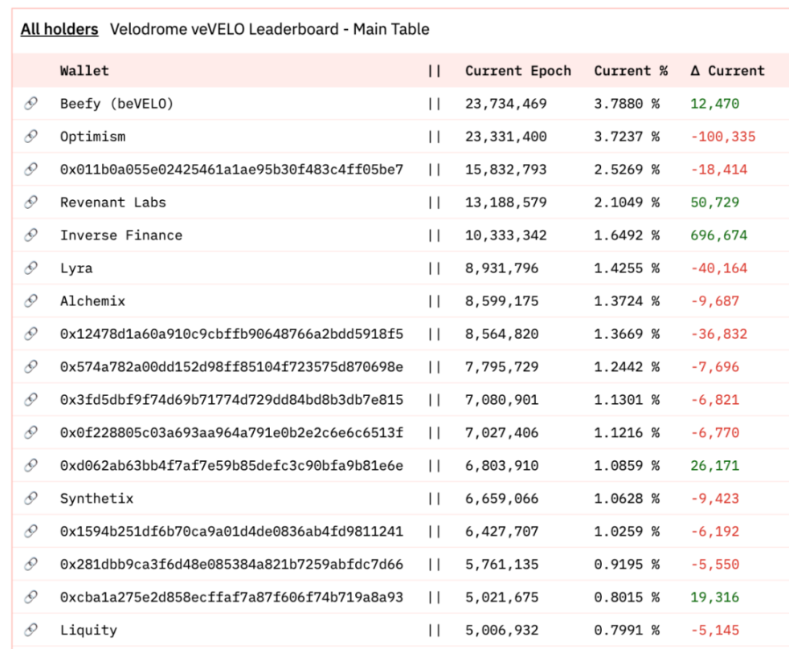The height and width of the screenshot is (653, 804).
Task: Open the link icon for Liquity
Action: (31, 630)
